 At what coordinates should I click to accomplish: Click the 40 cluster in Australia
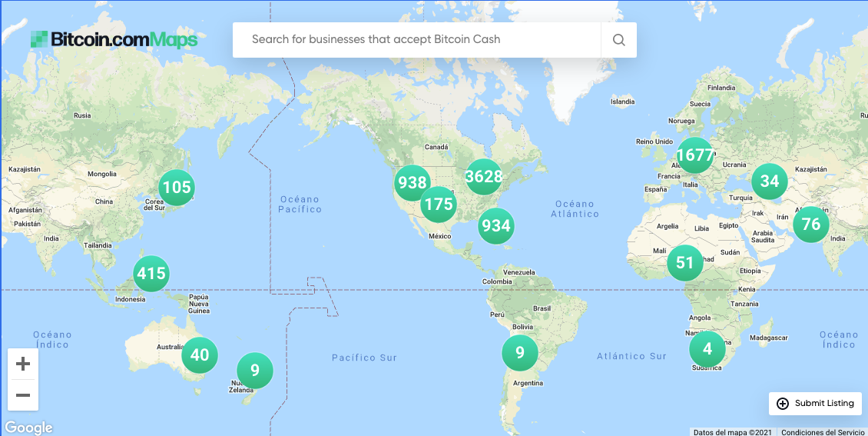[x=200, y=355]
